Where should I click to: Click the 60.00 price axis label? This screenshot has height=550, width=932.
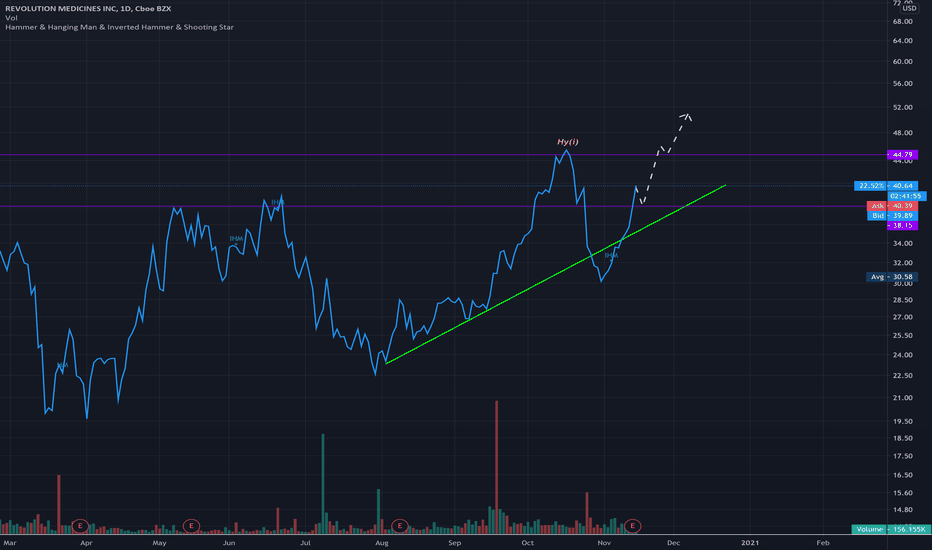click(x=902, y=61)
